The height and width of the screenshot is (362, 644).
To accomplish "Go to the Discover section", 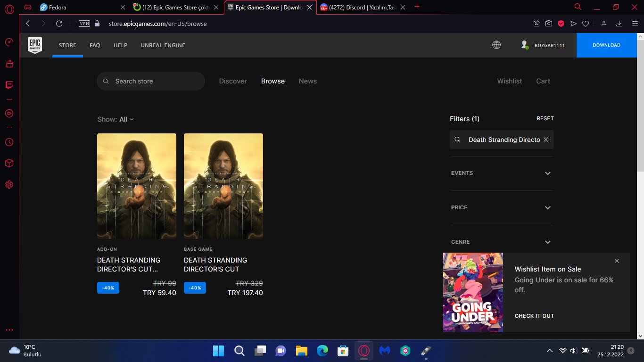I will click(233, 81).
